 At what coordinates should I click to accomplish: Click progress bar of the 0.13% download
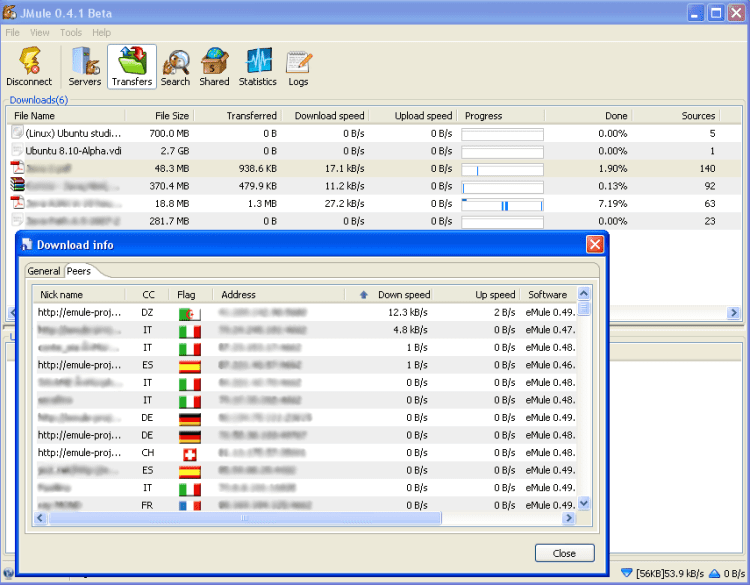[502, 187]
